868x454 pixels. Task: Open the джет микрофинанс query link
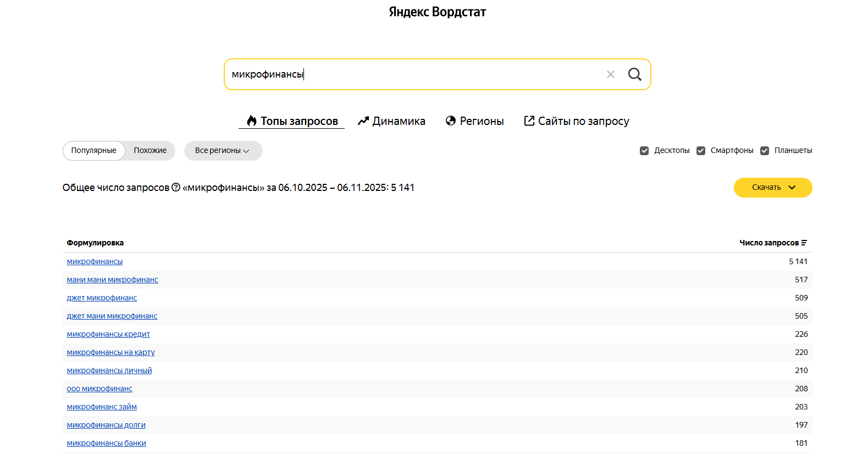[x=102, y=298]
